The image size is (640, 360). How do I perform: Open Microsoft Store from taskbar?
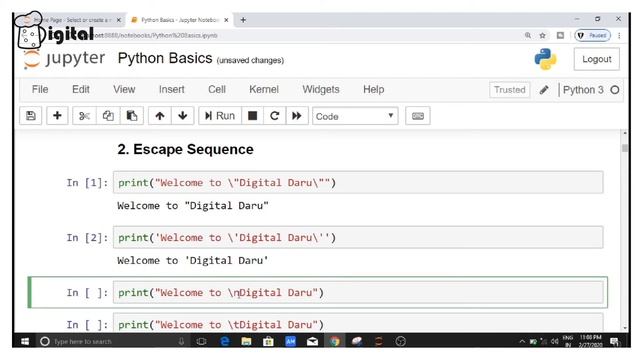pyautogui.click(x=268, y=341)
